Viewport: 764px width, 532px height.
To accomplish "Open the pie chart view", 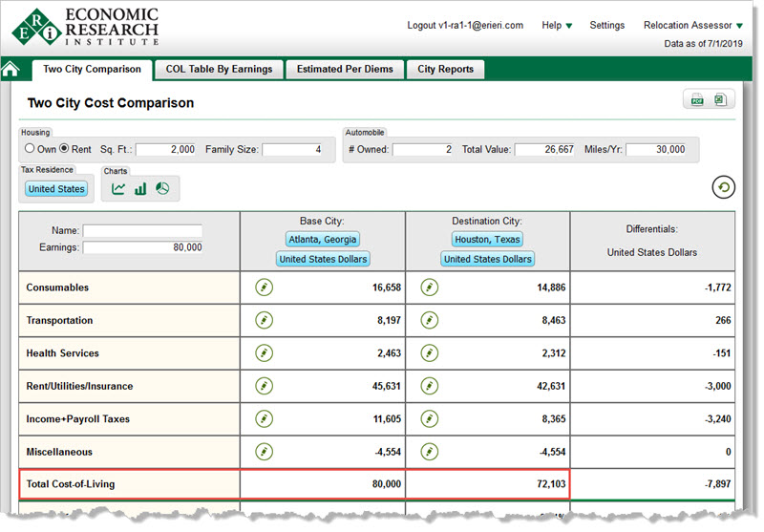I will coord(162,188).
